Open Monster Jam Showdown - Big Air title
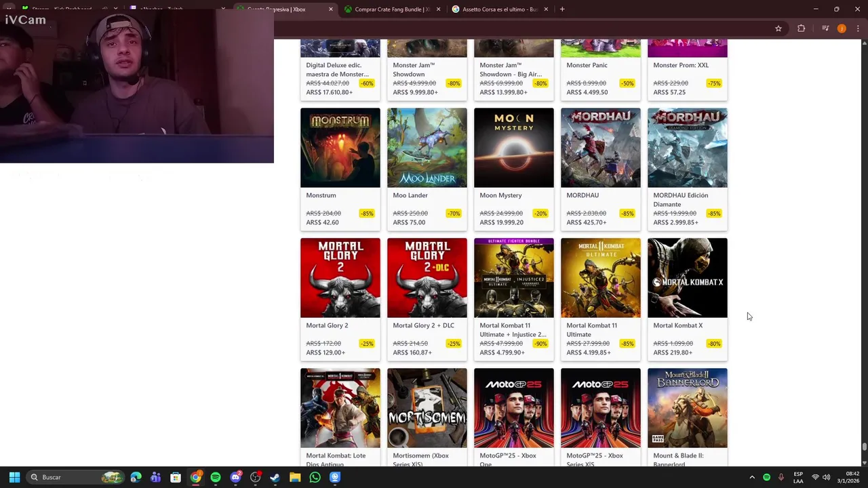The height and width of the screenshot is (488, 868). [x=511, y=69]
